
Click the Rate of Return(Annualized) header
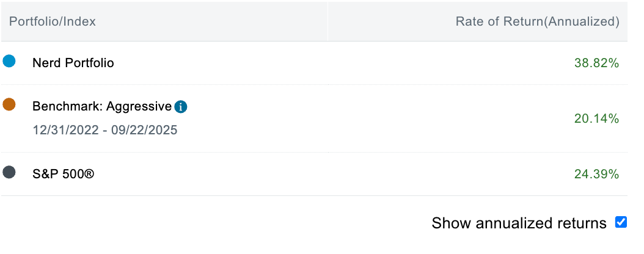538,21
